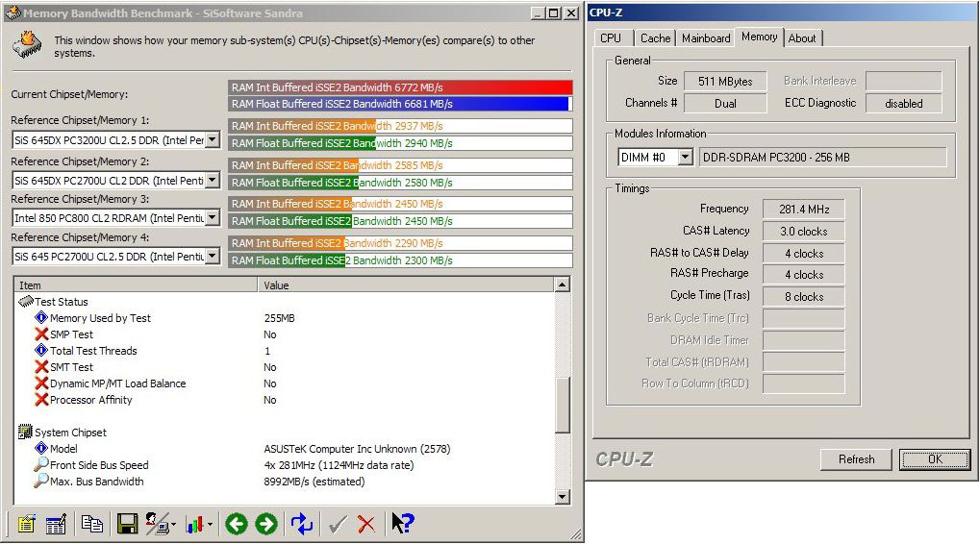The image size is (980, 544).
Task: Click the Refresh button in CPU-Z
Action: coord(856,459)
